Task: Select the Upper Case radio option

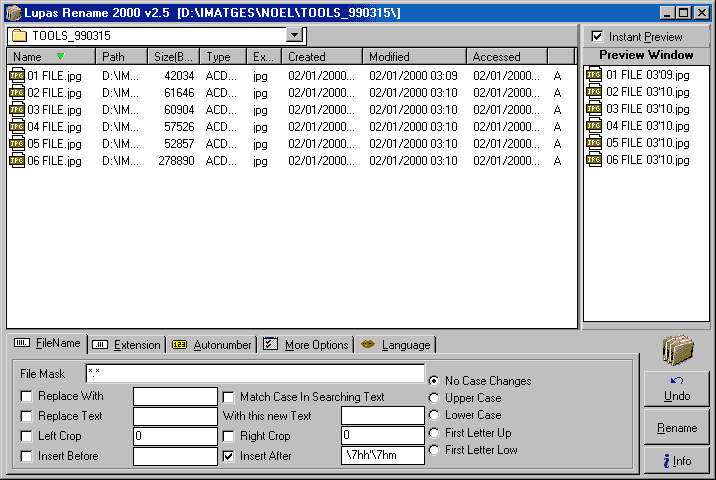Action: click(433, 398)
